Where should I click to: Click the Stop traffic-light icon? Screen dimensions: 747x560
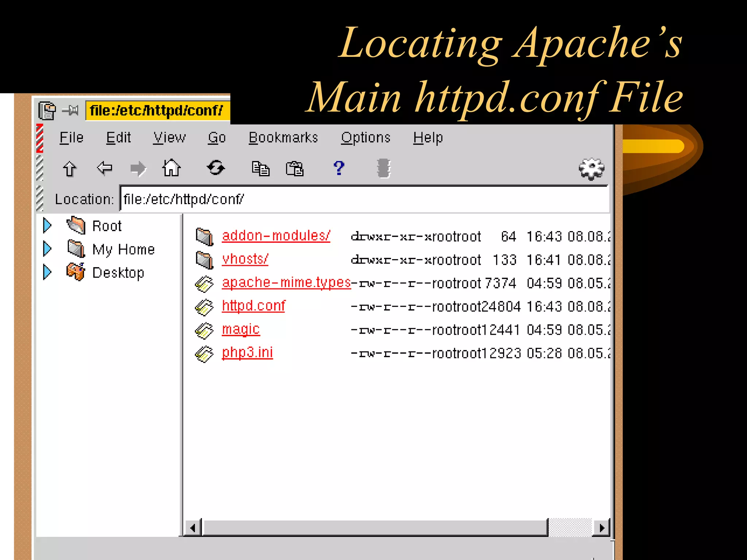pos(383,168)
